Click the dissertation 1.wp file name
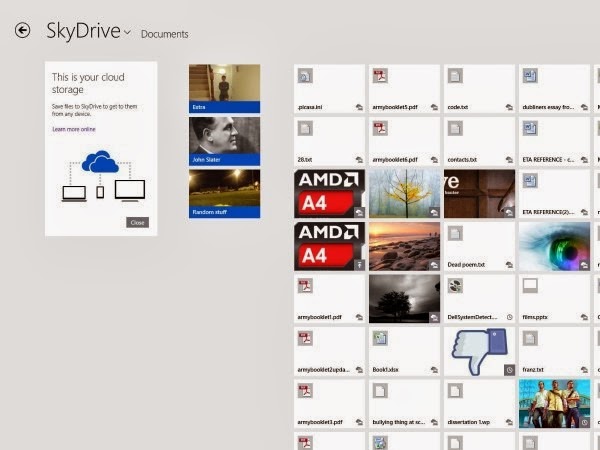Viewport: 600px width, 450px height. (x=469, y=422)
